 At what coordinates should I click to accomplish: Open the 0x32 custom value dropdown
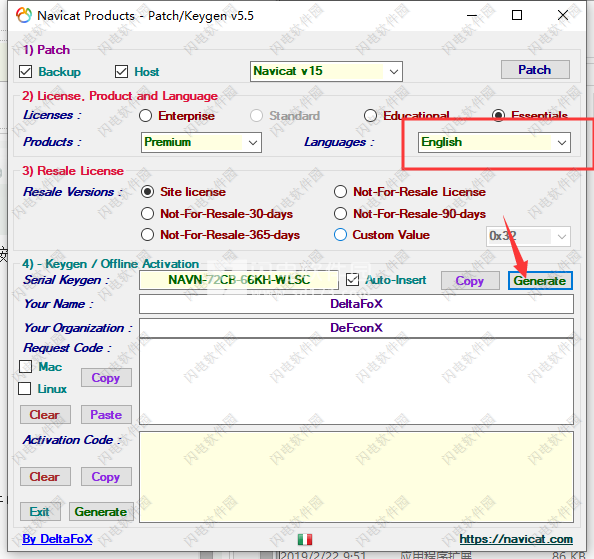(528, 236)
